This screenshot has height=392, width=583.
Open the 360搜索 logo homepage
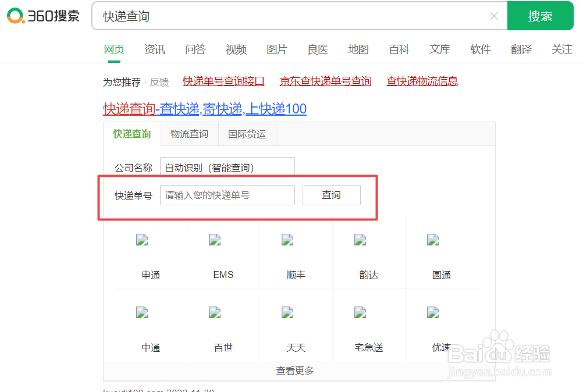coord(43,16)
